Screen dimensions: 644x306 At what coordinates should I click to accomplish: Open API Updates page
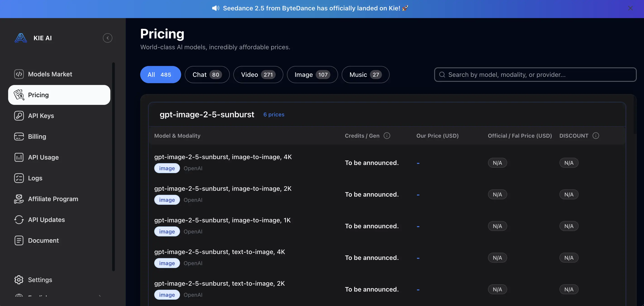59,220
